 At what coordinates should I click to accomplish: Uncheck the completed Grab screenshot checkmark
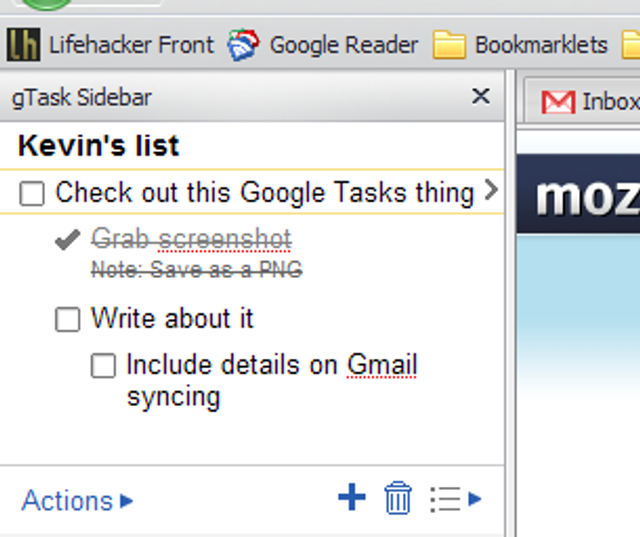67,240
